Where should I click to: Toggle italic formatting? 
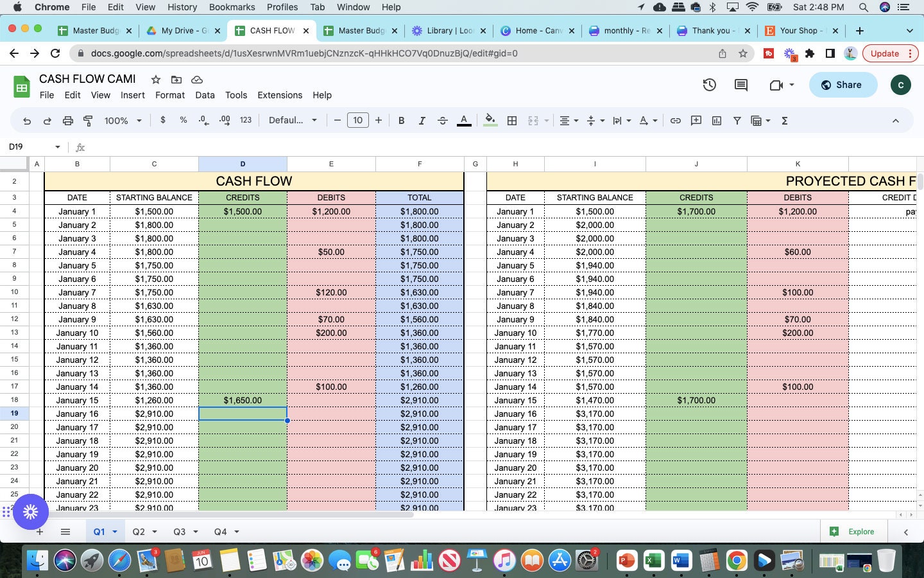422,120
